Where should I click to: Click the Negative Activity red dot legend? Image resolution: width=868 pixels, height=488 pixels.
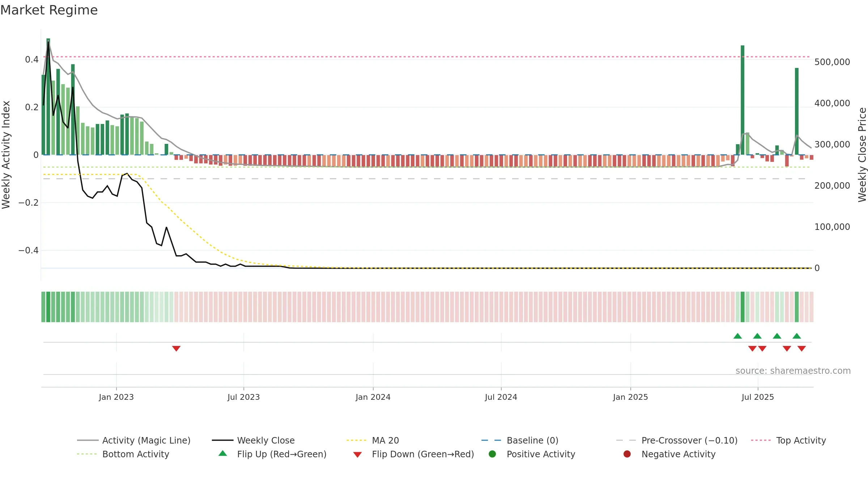627,454
